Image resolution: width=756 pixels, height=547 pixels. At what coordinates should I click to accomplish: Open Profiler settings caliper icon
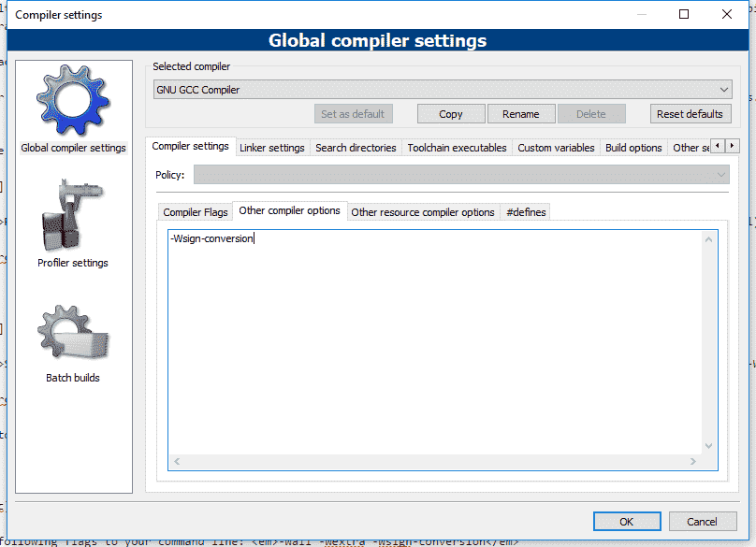pos(72,215)
